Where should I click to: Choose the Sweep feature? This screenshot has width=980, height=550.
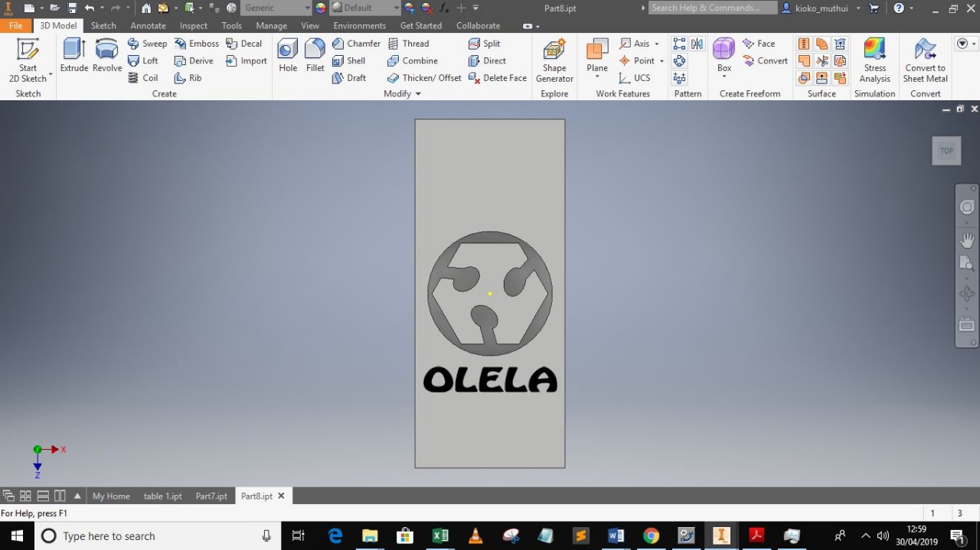coord(147,44)
